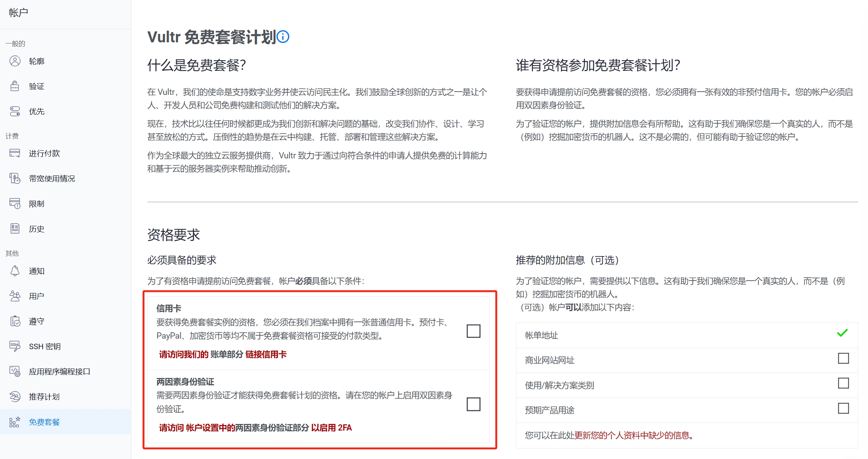Check the 商业网站网址 checkbox
The width and height of the screenshot is (868, 459).
tap(844, 358)
